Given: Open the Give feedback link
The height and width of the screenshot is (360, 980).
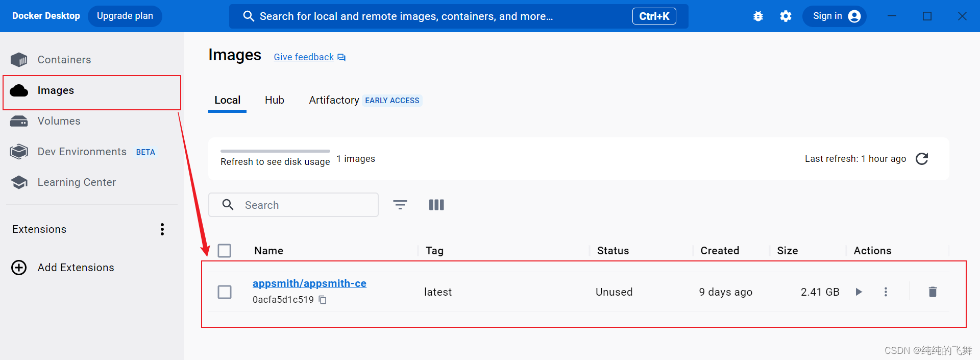Looking at the screenshot, I should 304,57.
